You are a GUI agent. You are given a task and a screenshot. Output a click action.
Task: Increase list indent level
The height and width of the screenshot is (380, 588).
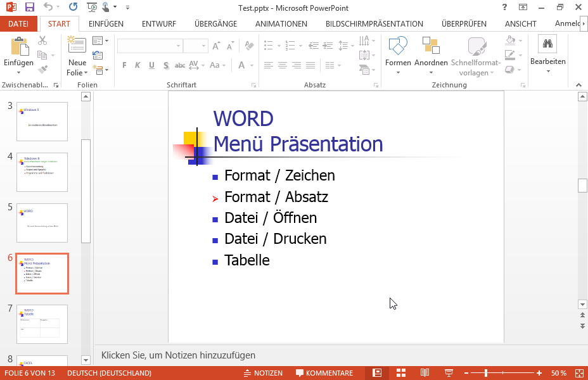tap(328, 46)
